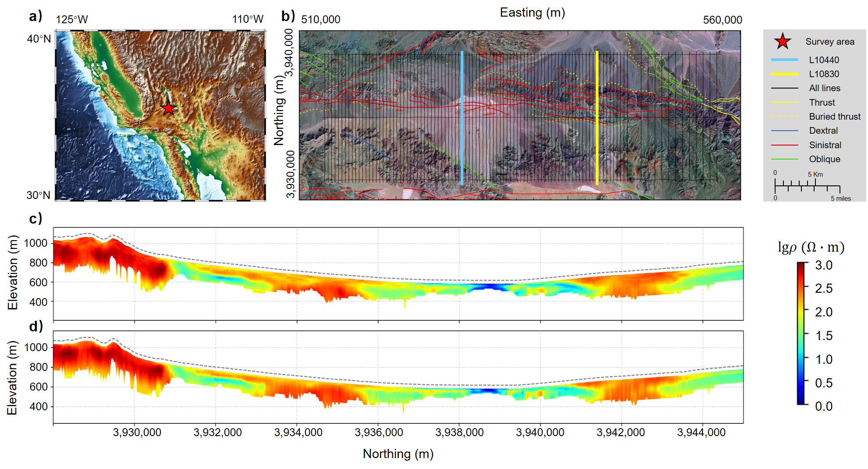Click the "0.5" color bar value

pyautogui.click(x=824, y=383)
